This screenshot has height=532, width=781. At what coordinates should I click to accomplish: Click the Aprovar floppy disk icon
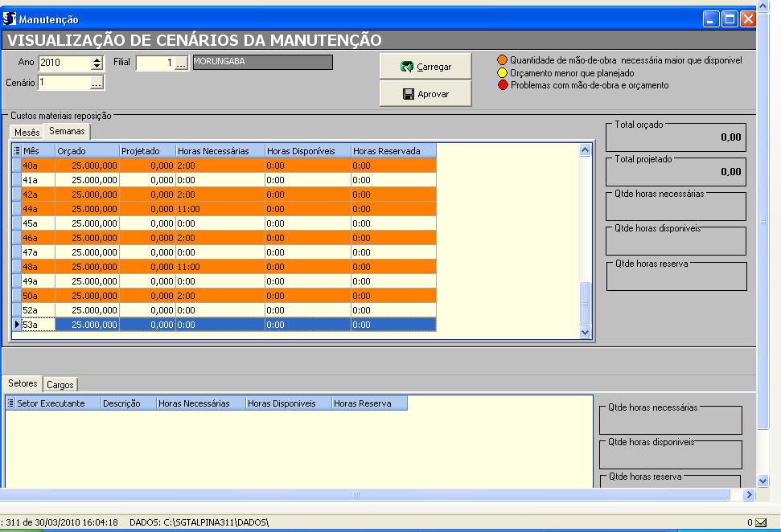[409, 94]
